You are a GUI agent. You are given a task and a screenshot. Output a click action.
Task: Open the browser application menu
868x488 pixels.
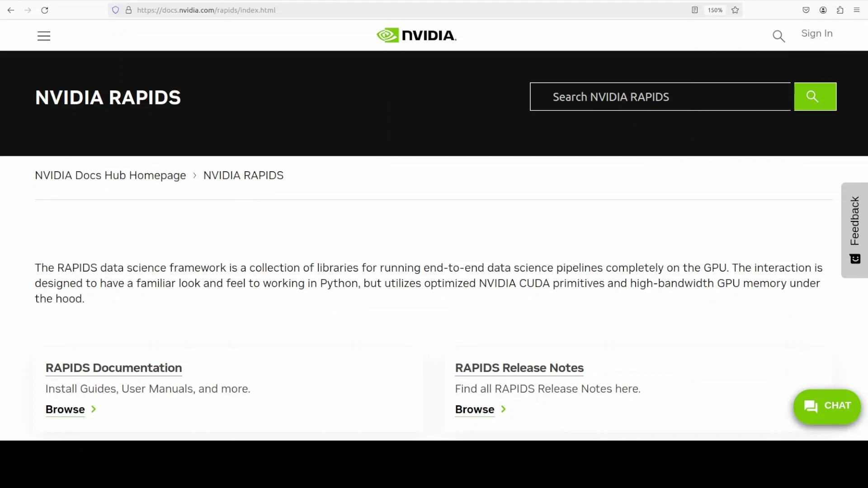(x=857, y=10)
